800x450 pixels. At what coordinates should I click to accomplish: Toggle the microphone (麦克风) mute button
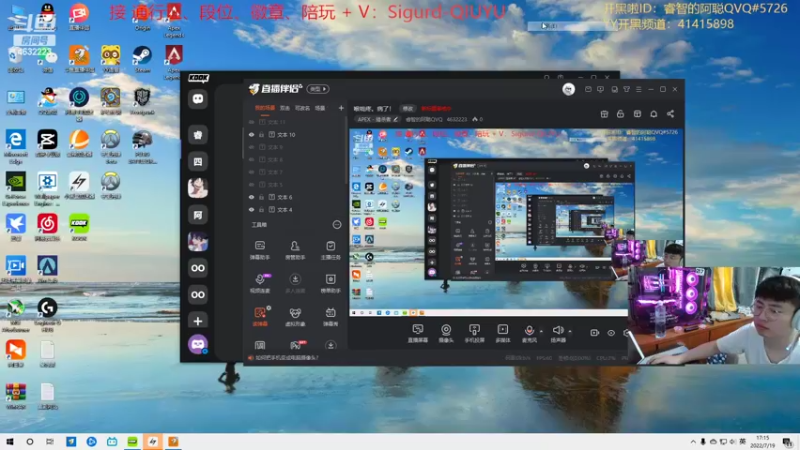(x=529, y=333)
